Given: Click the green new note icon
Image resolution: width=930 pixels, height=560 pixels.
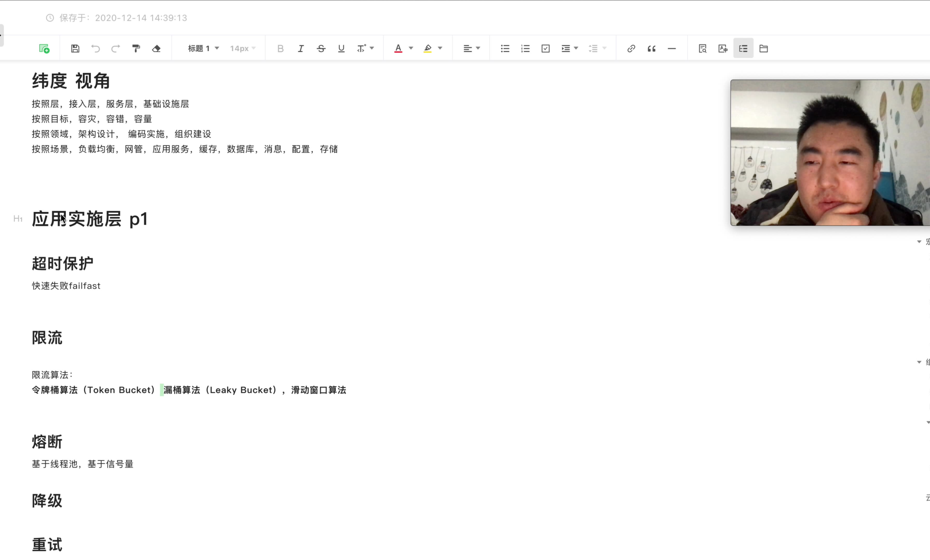Looking at the screenshot, I should (x=44, y=49).
